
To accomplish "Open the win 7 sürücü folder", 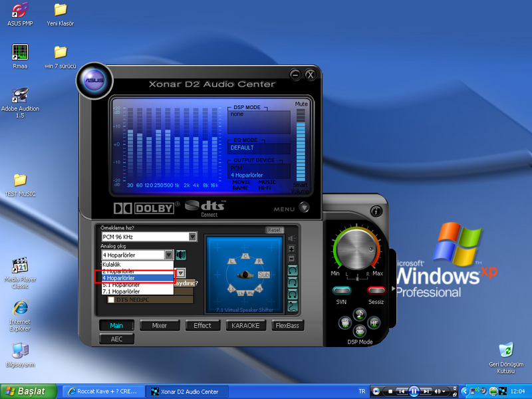I will [x=61, y=57].
